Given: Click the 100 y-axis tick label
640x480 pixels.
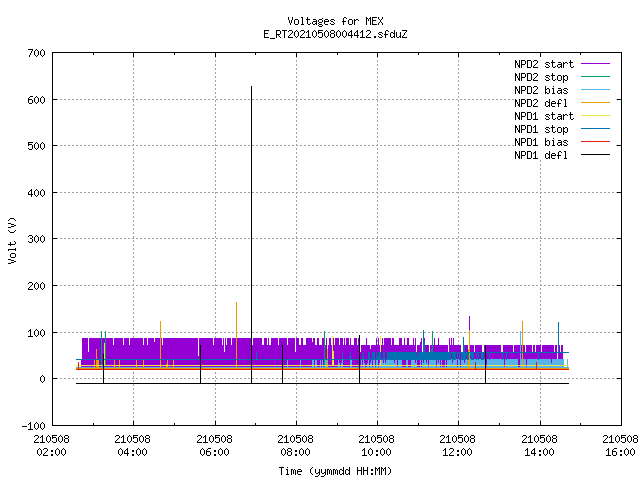Looking at the screenshot, I should 37,333.
